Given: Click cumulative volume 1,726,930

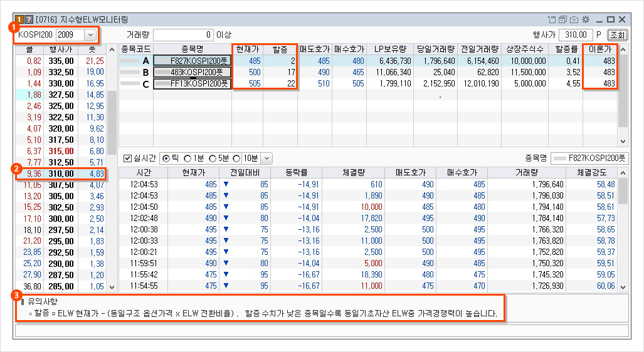Looking at the screenshot, I should (x=547, y=286).
